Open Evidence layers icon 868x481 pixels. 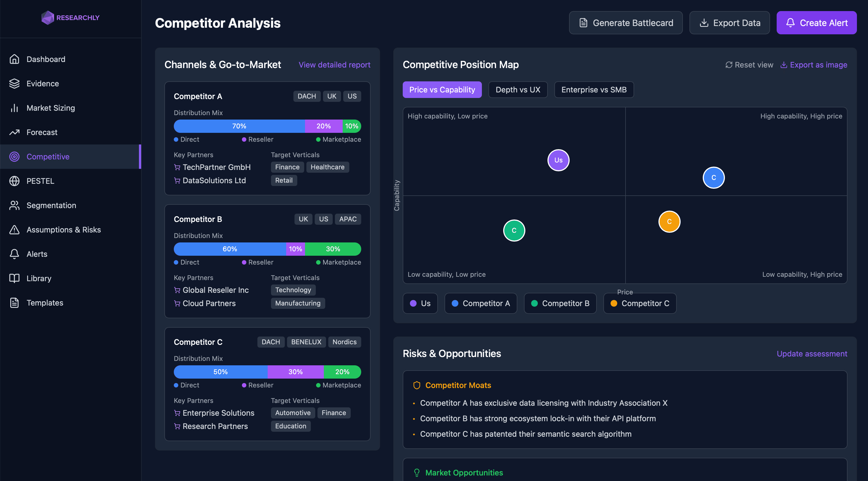click(14, 84)
